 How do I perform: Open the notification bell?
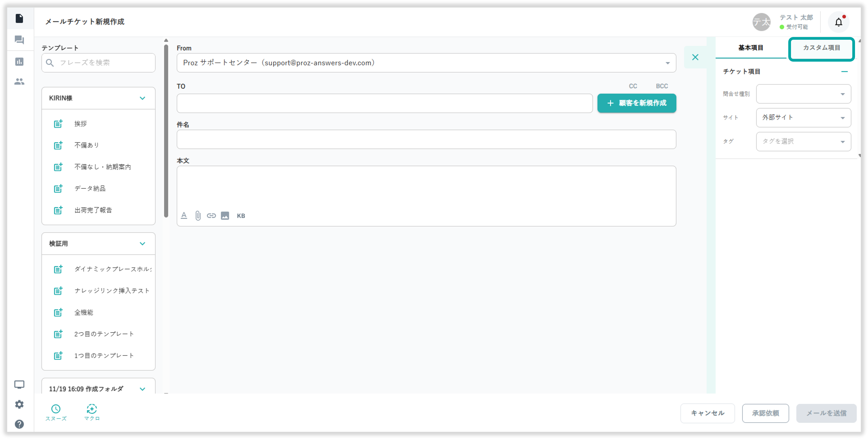point(838,22)
